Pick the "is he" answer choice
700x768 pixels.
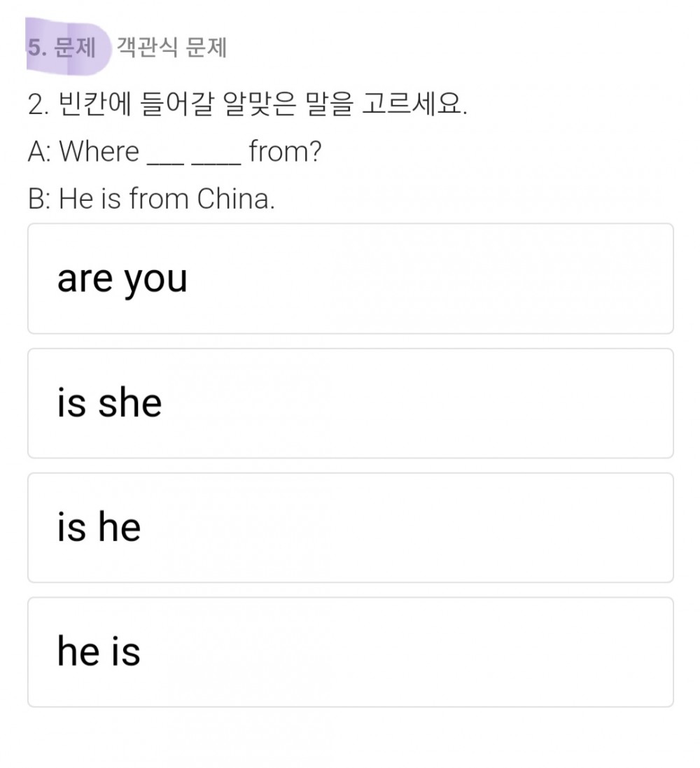coord(350,528)
